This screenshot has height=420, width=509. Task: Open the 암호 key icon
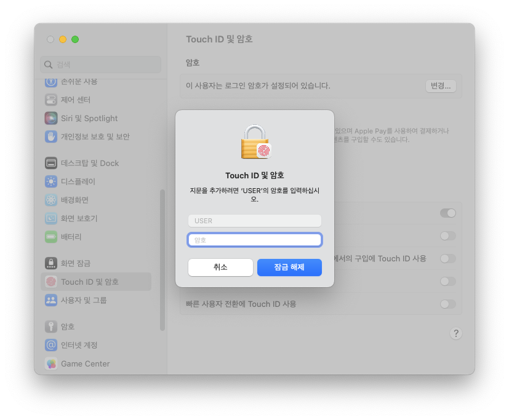pos(51,327)
